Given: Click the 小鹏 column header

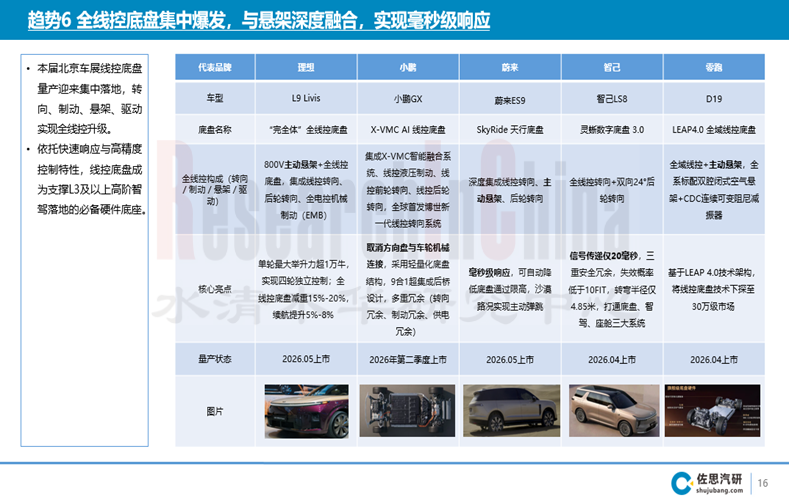Looking at the screenshot, I should [408, 67].
